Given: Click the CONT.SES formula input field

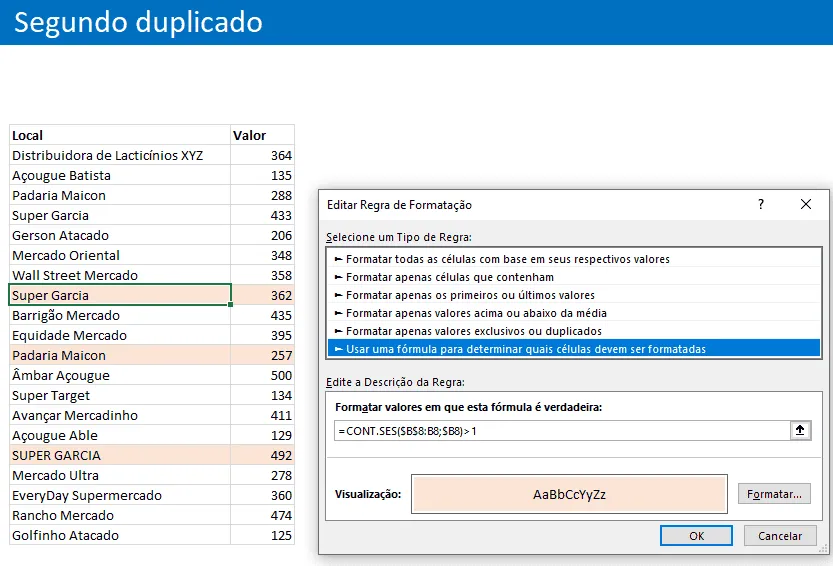Looking at the screenshot, I should pos(562,430).
